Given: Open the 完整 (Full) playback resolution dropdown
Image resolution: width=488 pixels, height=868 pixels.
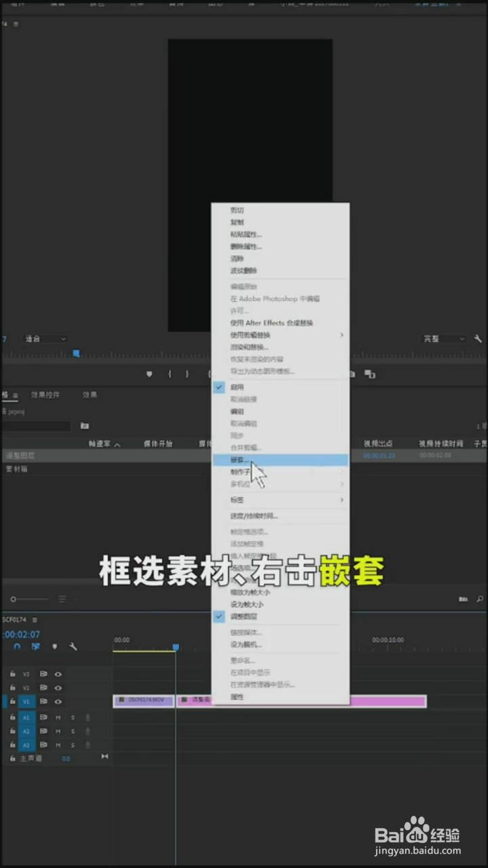Looking at the screenshot, I should [445, 338].
